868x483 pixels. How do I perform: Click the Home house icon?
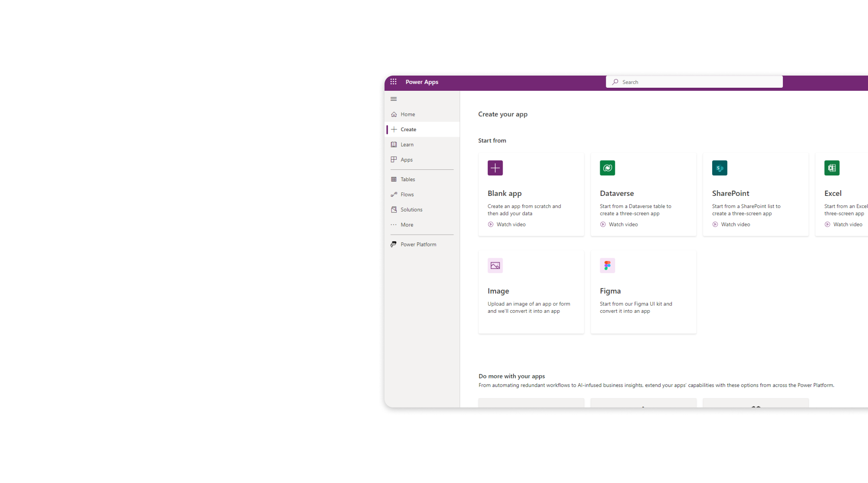pyautogui.click(x=394, y=114)
